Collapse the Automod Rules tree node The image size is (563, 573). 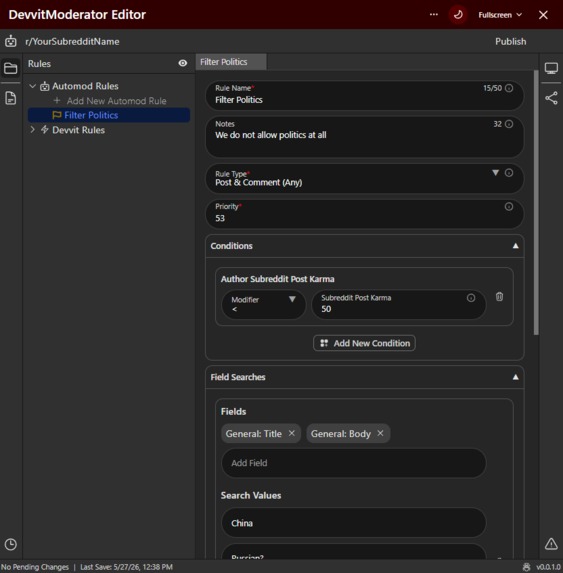point(33,86)
